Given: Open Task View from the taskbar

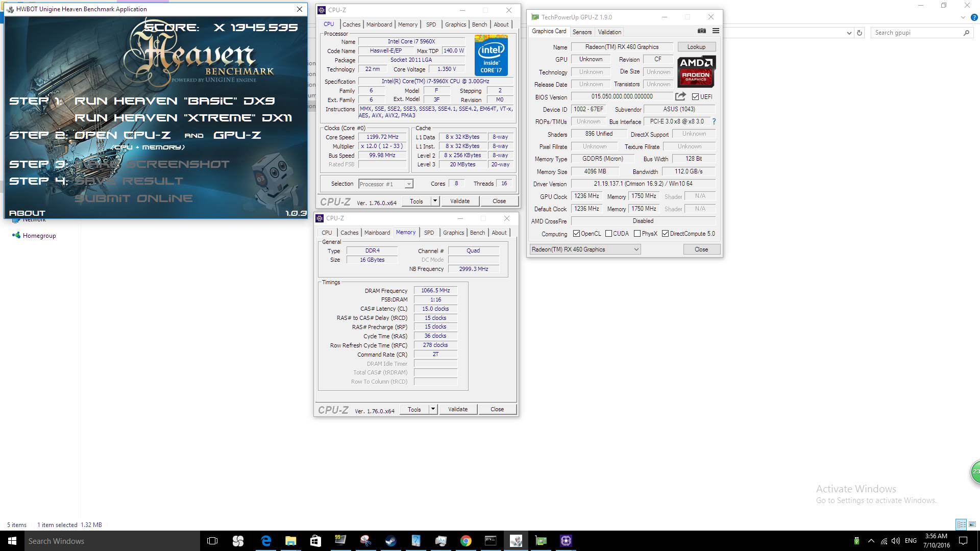Looking at the screenshot, I should tap(212, 541).
